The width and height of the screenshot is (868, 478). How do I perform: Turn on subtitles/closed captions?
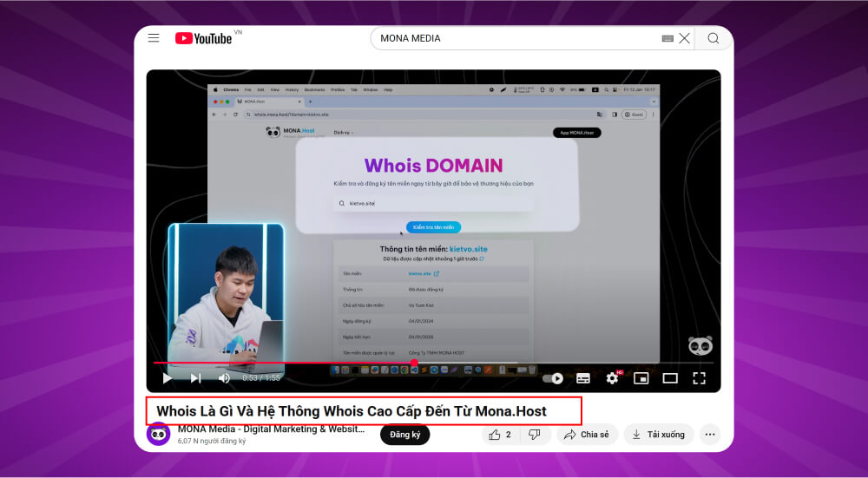[583, 378]
